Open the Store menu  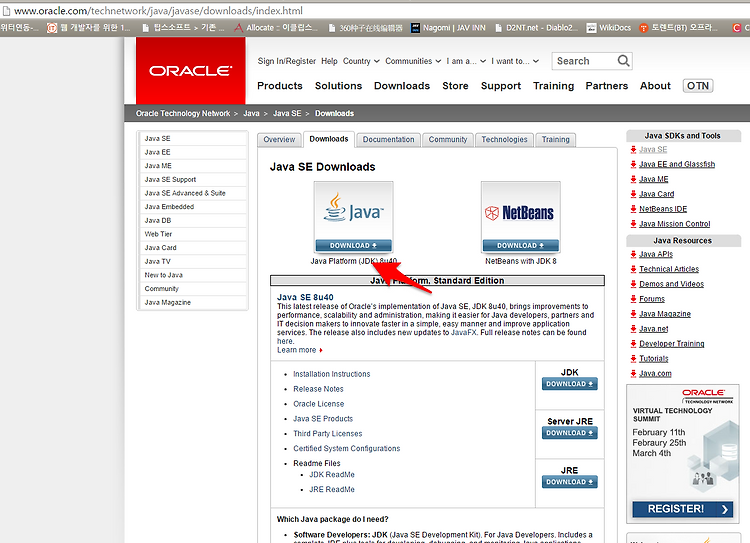click(455, 86)
